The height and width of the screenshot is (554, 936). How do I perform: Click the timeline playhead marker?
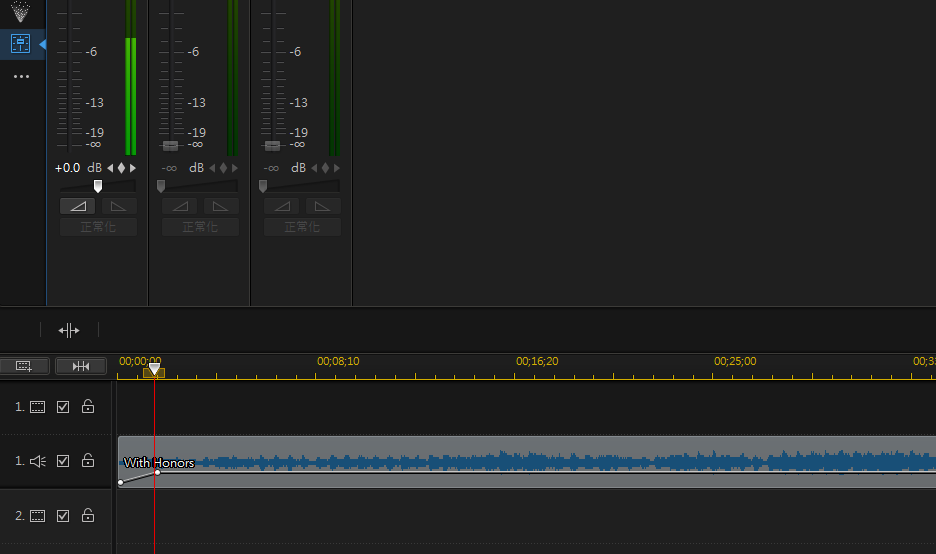tap(154, 370)
